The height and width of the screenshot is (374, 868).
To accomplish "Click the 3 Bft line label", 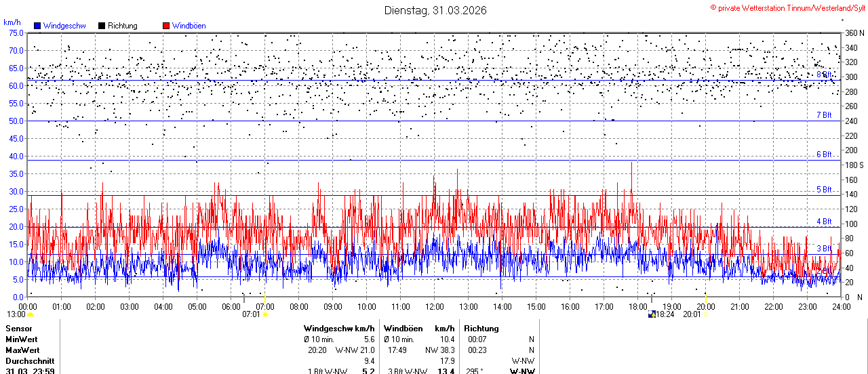I will 824,249.
